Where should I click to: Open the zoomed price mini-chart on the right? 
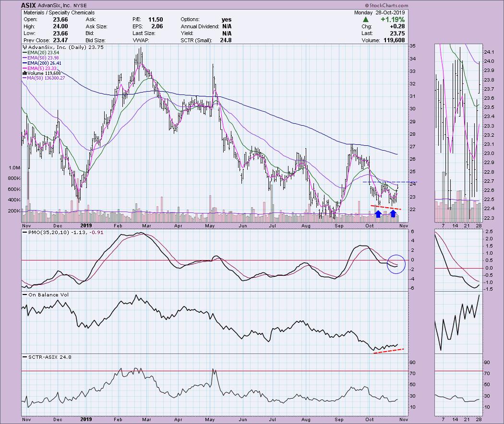tap(458, 133)
